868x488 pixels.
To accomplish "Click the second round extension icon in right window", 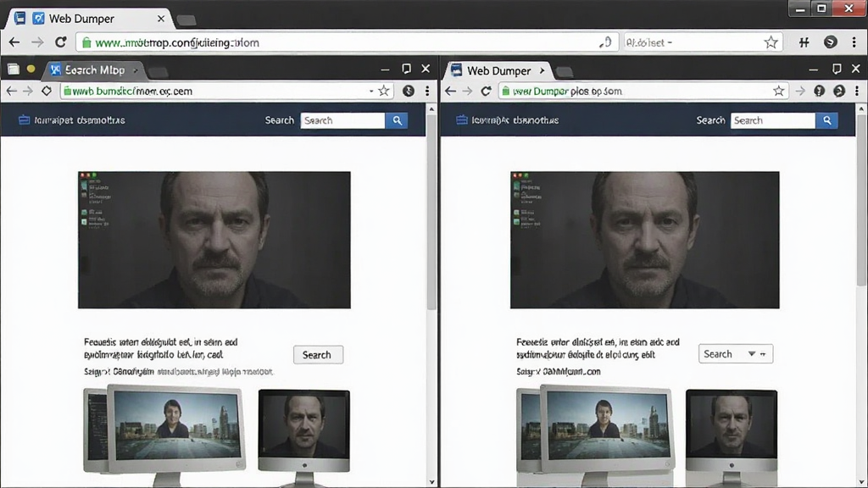I will (x=839, y=91).
